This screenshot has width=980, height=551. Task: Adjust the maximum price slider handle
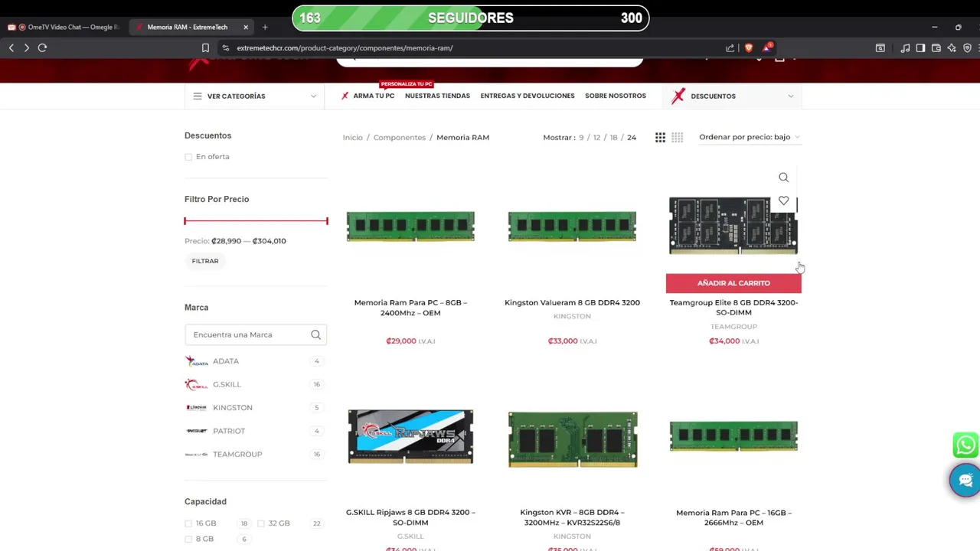click(327, 221)
